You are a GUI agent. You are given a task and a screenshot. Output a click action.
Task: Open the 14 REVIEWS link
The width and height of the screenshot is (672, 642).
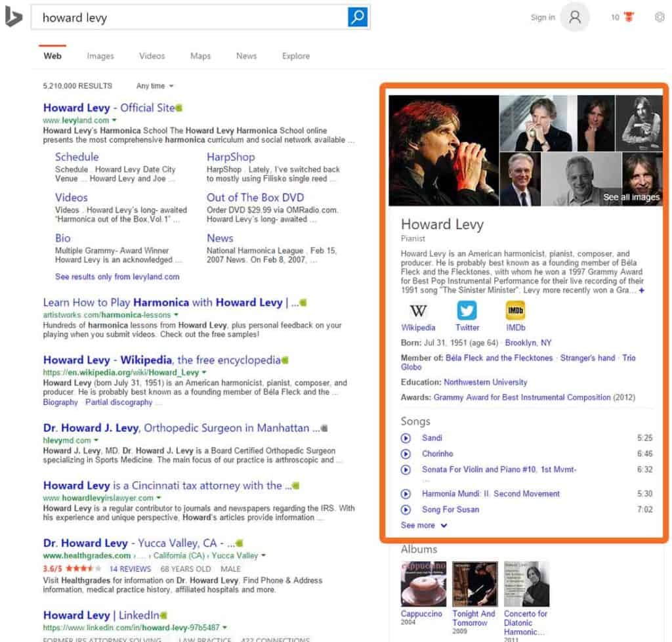tap(131, 569)
